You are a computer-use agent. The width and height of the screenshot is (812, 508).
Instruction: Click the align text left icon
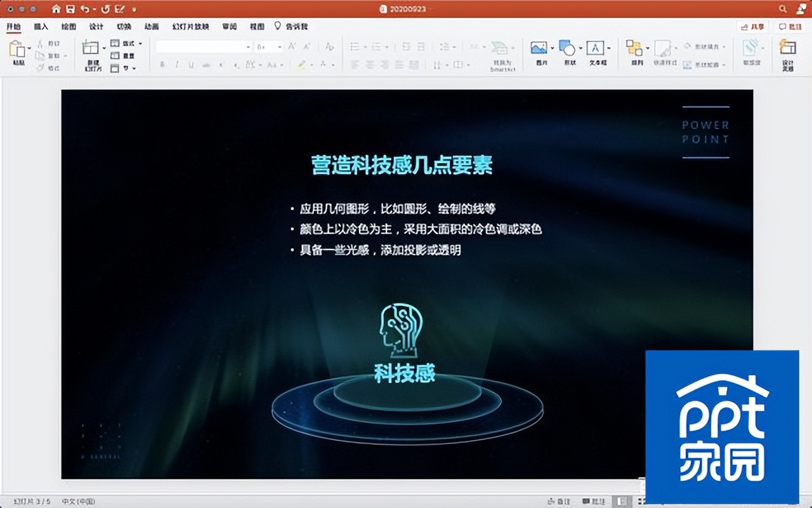point(355,65)
